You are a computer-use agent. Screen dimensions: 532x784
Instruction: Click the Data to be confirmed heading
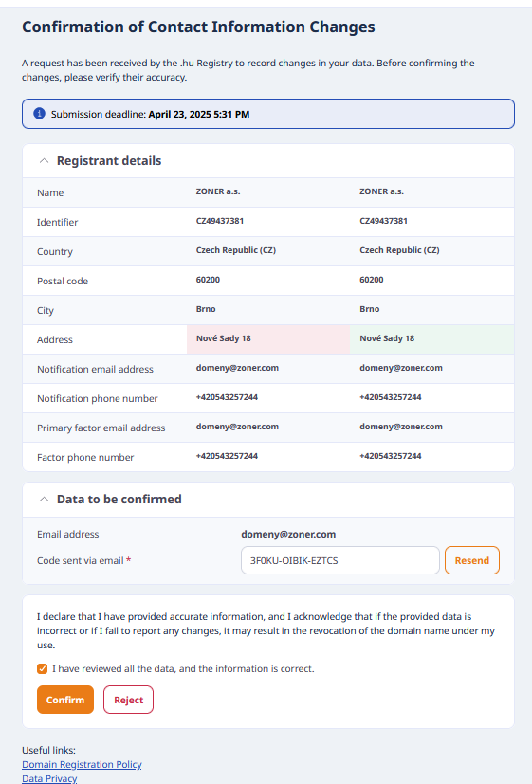point(119,499)
